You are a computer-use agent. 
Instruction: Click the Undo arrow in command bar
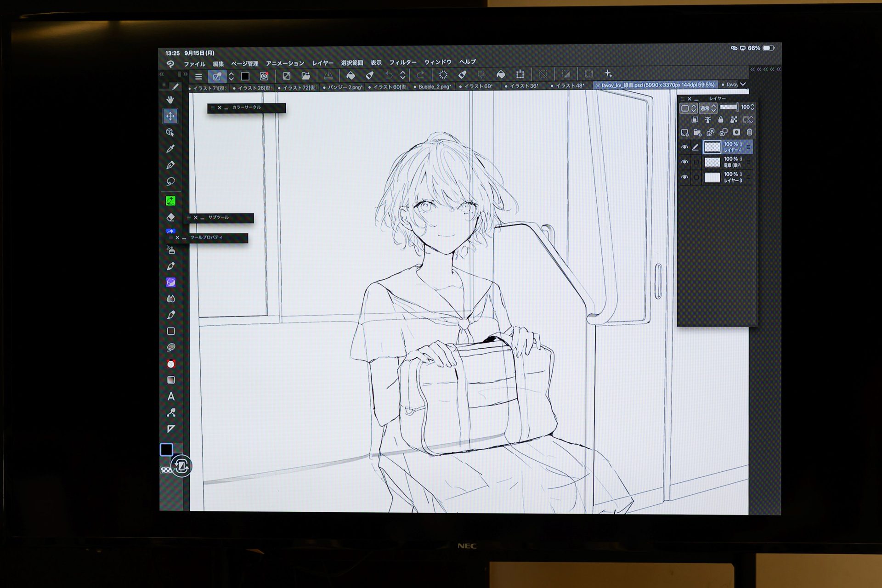[389, 75]
